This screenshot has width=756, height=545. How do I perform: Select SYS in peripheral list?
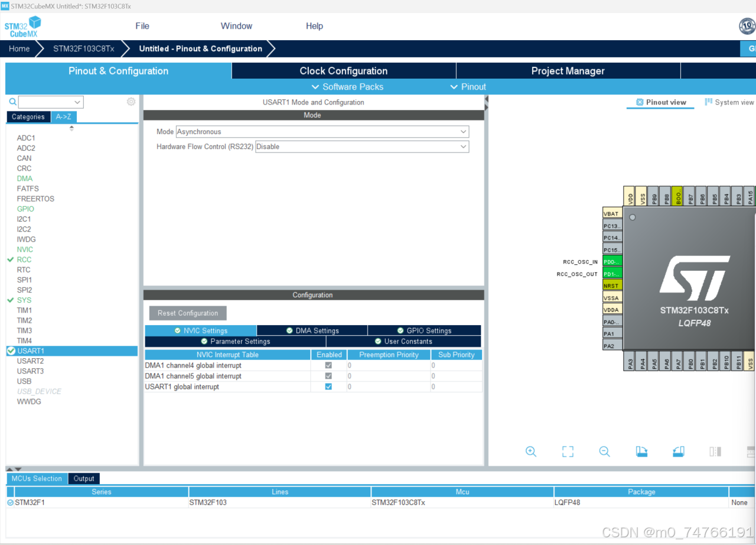click(x=24, y=300)
